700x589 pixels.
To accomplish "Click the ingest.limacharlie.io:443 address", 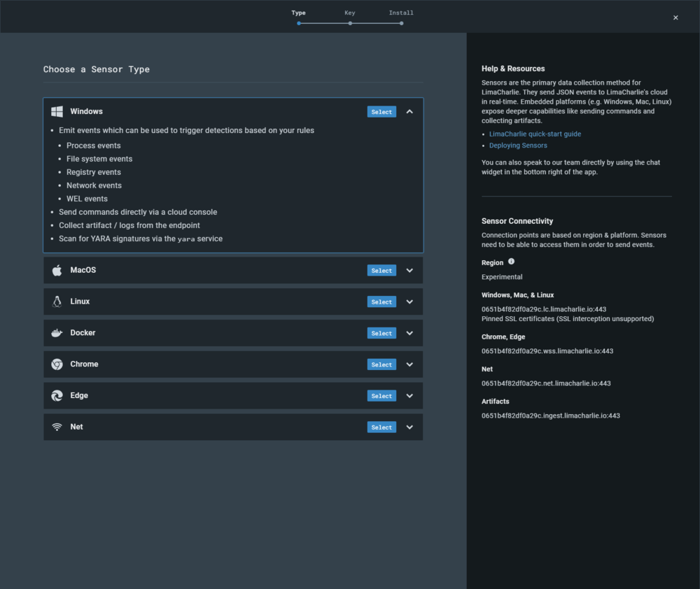I will click(x=550, y=416).
